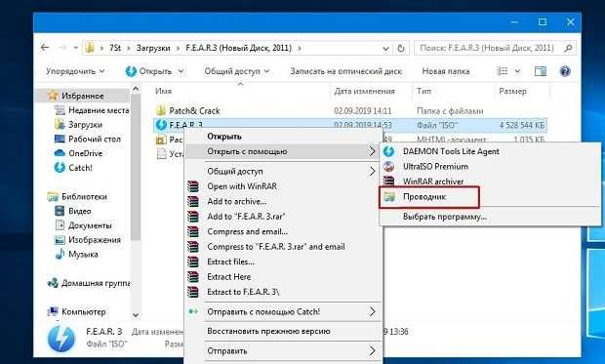Create a folder with Новая папка
The width and height of the screenshot is (605, 364).
click(x=446, y=71)
